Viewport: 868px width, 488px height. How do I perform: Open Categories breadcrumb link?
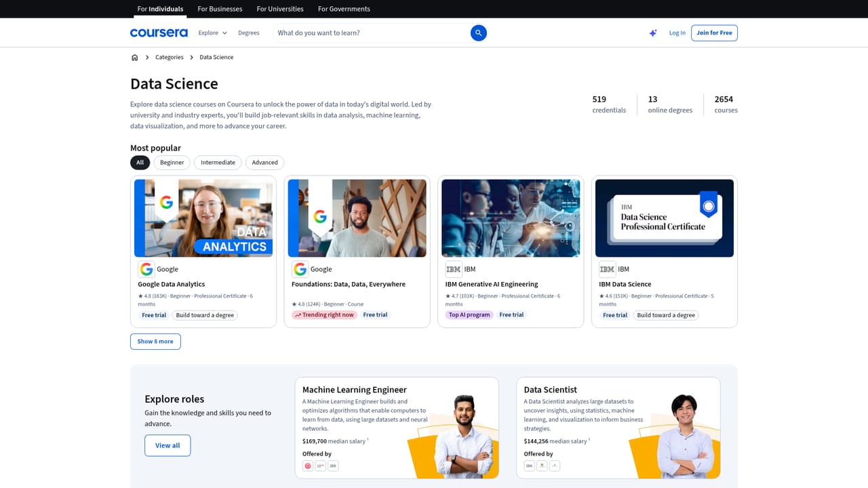170,58
